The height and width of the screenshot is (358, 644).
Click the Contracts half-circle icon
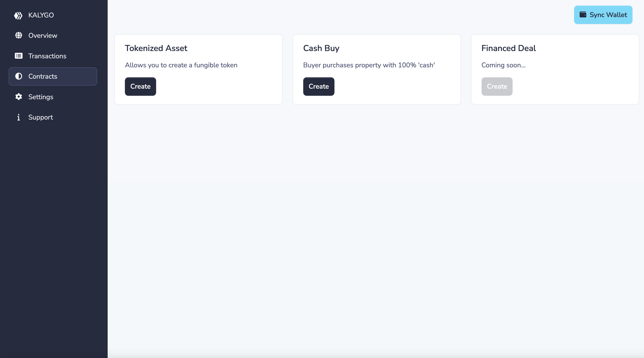pyautogui.click(x=19, y=76)
